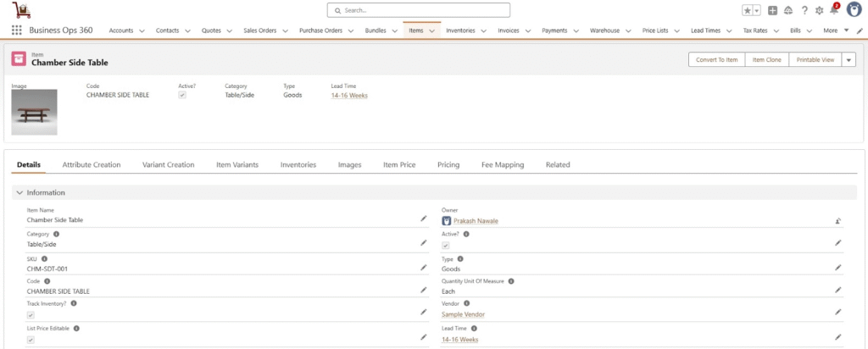The width and height of the screenshot is (868, 349).
Task: Edit Item Name with pencil icon
Action: pos(424,219)
